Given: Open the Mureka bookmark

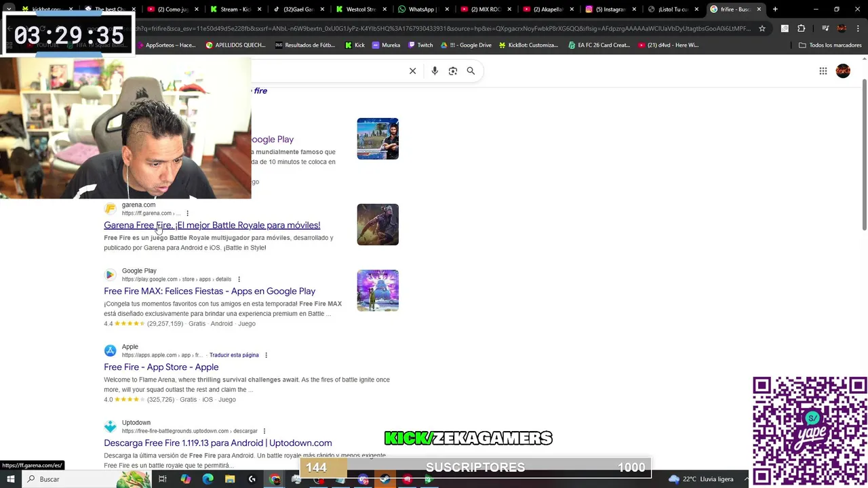Looking at the screenshot, I should (x=386, y=45).
